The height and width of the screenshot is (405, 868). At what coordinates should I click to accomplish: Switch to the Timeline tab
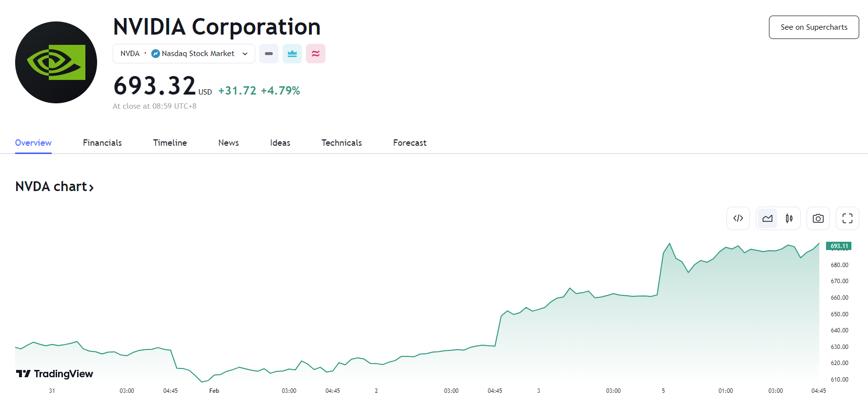tap(170, 143)
